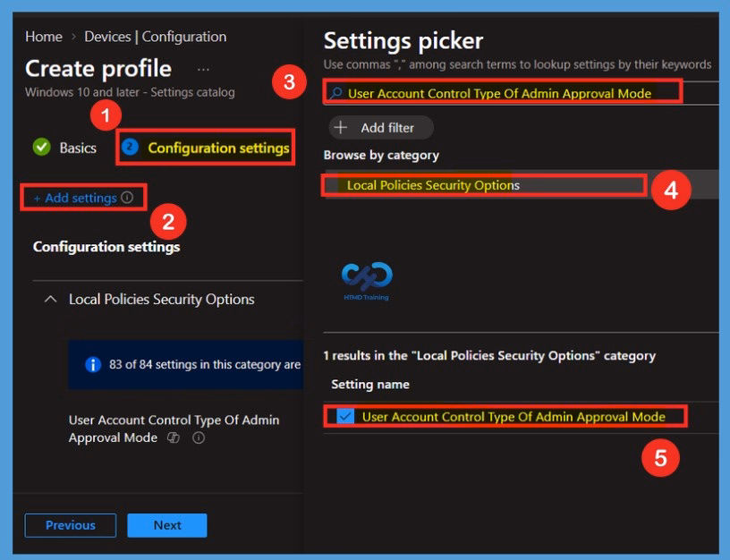Click the Home breadcrumb link
Image resolution: width=730 pixels, height=560 pixels.
tap(44, 37)
